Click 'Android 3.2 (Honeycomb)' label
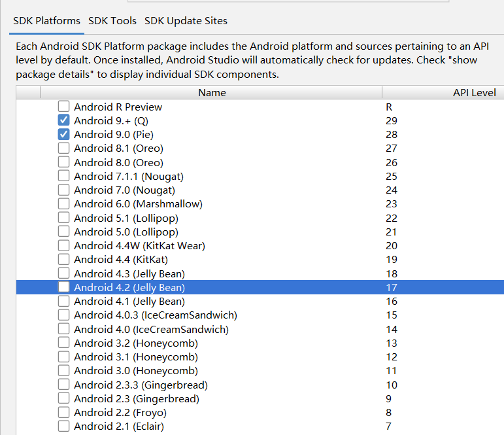Screen dimensions: 504x435 [136, 343]
